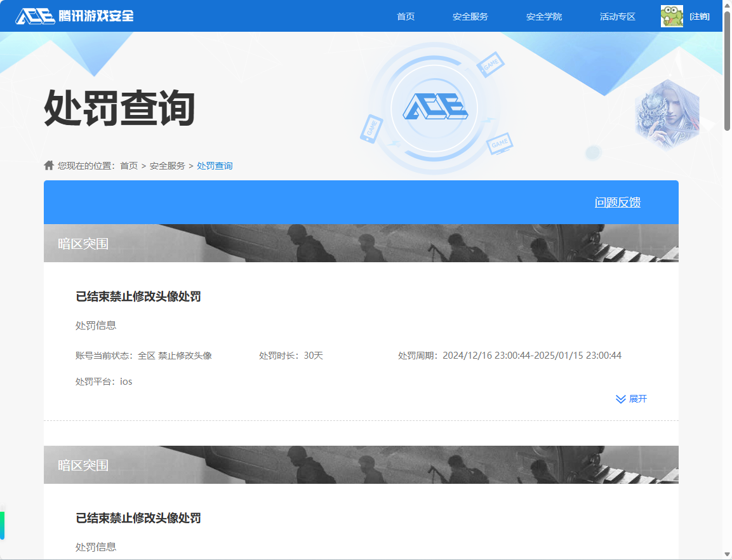This screenshot has height=560, width=732.
Task: Expand punishment details with 展开
Action: click(632, 399)
